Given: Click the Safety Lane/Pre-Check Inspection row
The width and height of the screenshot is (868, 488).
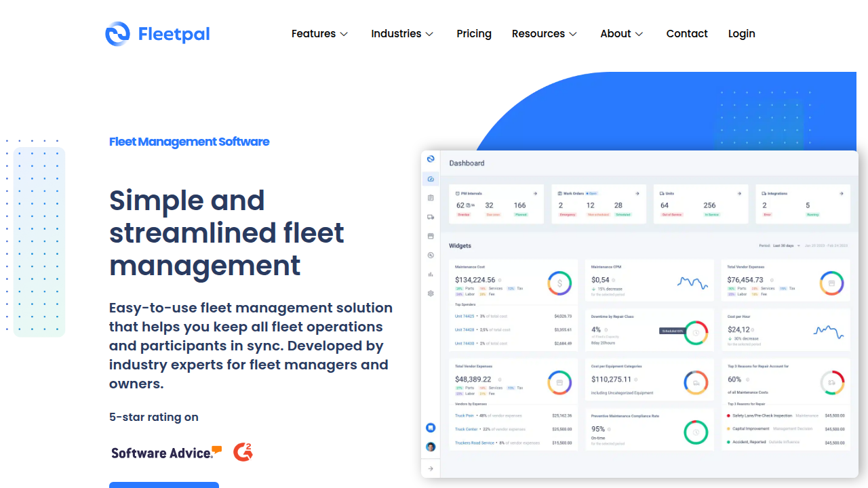Looking at the screenshot, I should (786, 415).
